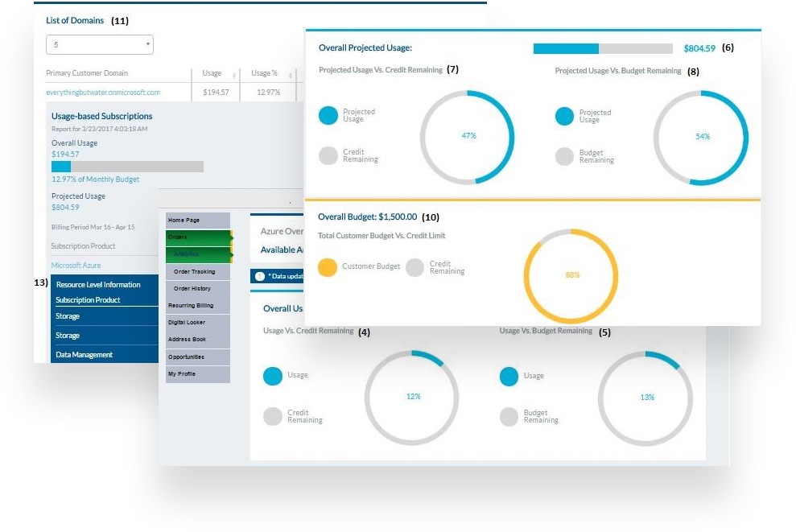Click the Microsoft Azure subscription link

point(76,265)
